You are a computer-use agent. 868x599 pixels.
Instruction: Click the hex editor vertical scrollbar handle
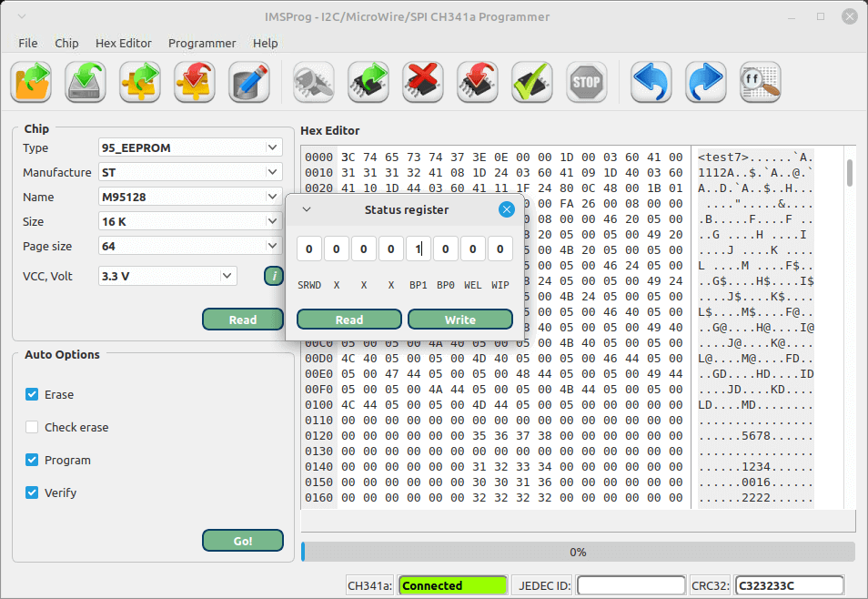[x=850, y=173]
